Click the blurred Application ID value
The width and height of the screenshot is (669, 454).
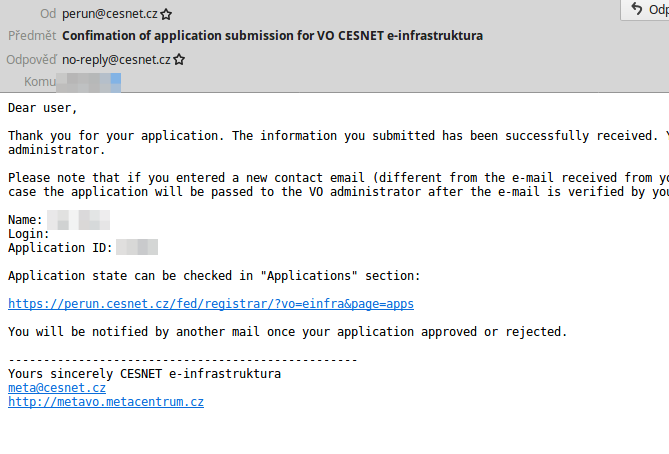click(x=137, y=247)
